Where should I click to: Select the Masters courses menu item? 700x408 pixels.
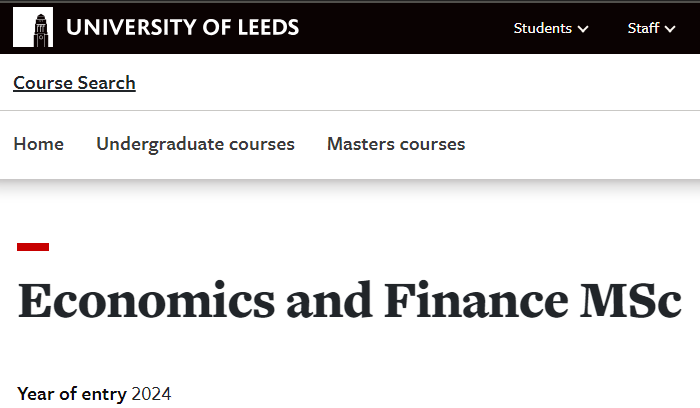point(396,144)
